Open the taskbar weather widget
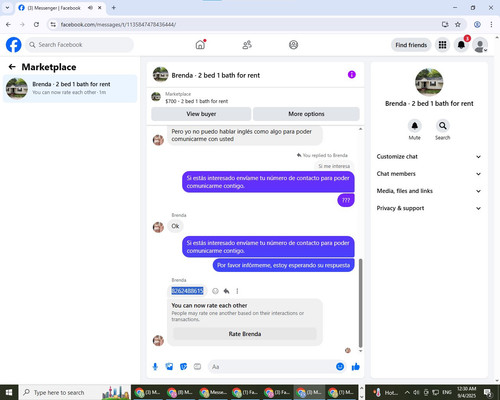Screen dimensions: 500x400 click(x=386, y=392)
